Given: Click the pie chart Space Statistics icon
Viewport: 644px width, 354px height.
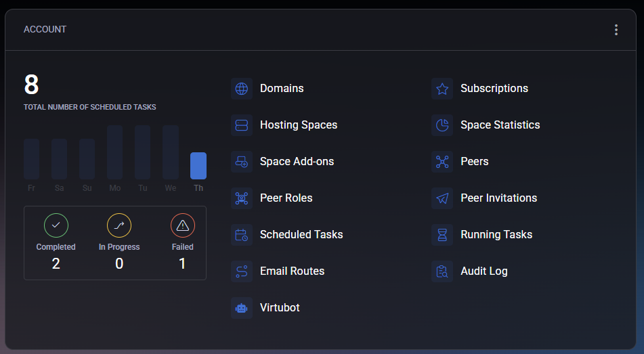Looking at the screenshot, I should (442, 125).
